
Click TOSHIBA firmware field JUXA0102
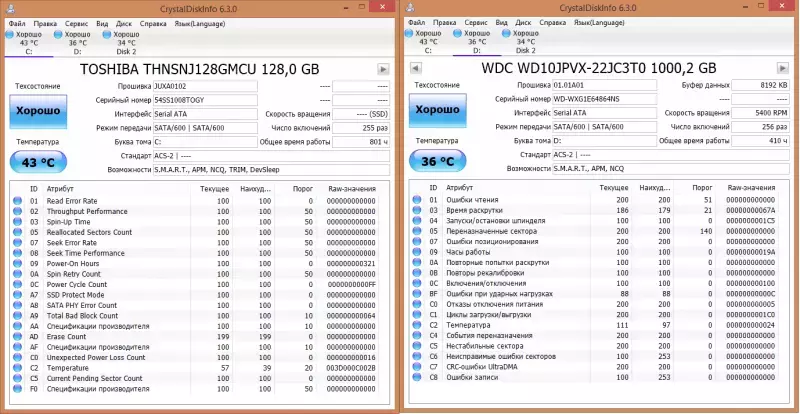click(205, 86)
